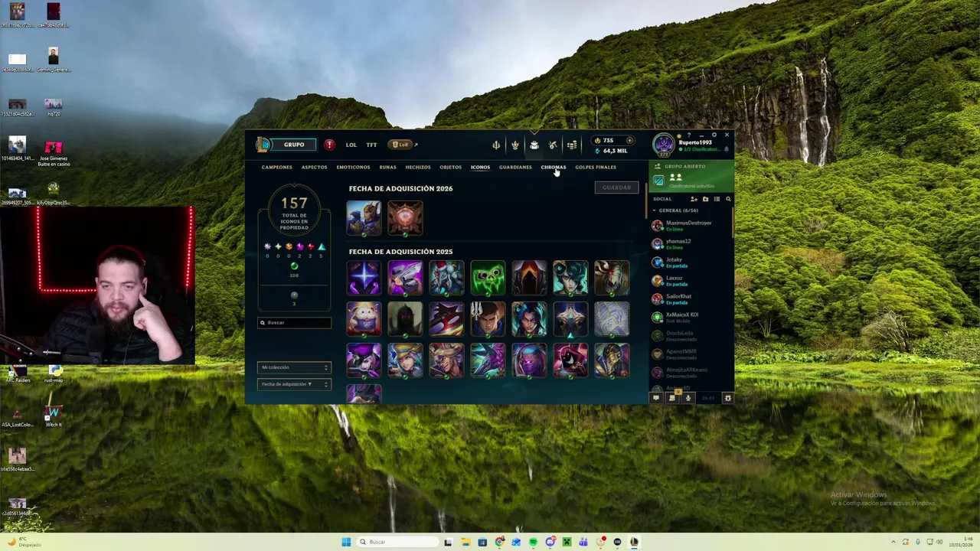Select the blue star 2025 summoner icon
The width and height of the screenshot is (980, 551).
click(x=364, y=278)
